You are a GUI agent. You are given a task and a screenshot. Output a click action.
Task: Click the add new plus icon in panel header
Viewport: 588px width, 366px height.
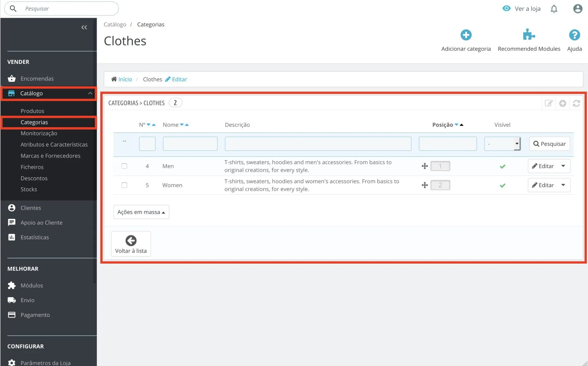[562, 104]
